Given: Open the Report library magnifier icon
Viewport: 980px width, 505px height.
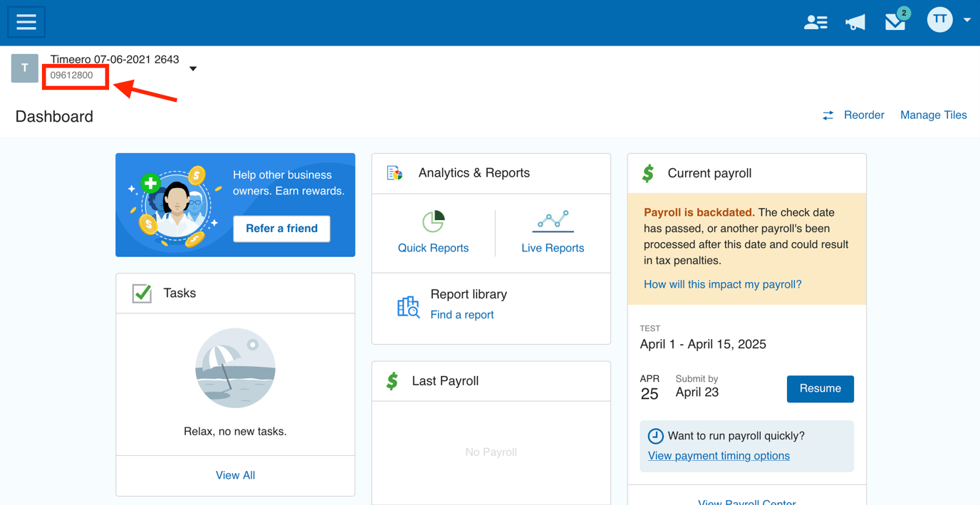Looking at the screenshot, I should pos(408,306).
